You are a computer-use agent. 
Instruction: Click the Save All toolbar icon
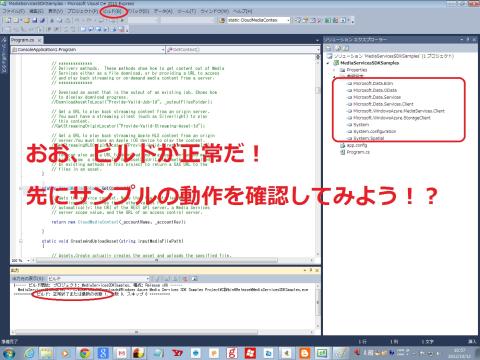(42, 20)
